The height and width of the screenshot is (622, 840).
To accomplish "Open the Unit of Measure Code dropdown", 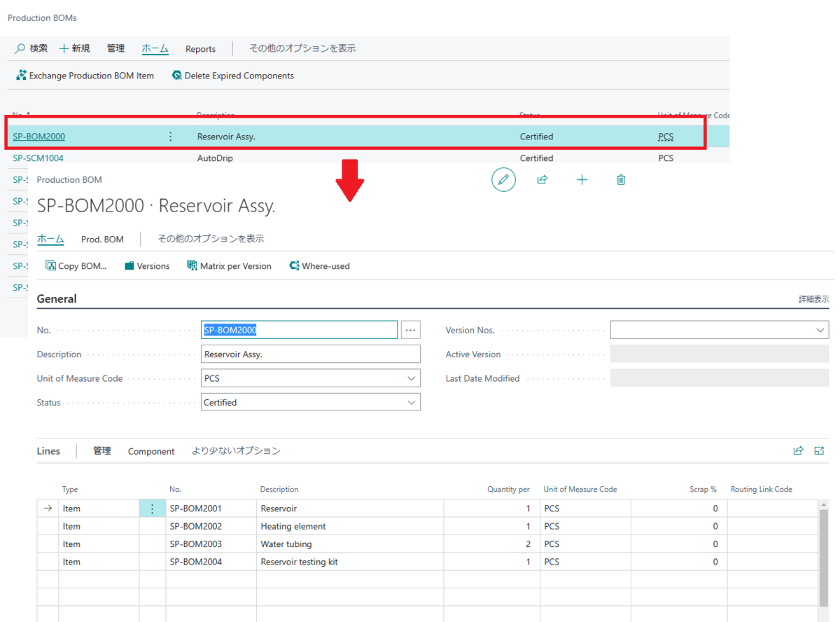I will [412, 378].
